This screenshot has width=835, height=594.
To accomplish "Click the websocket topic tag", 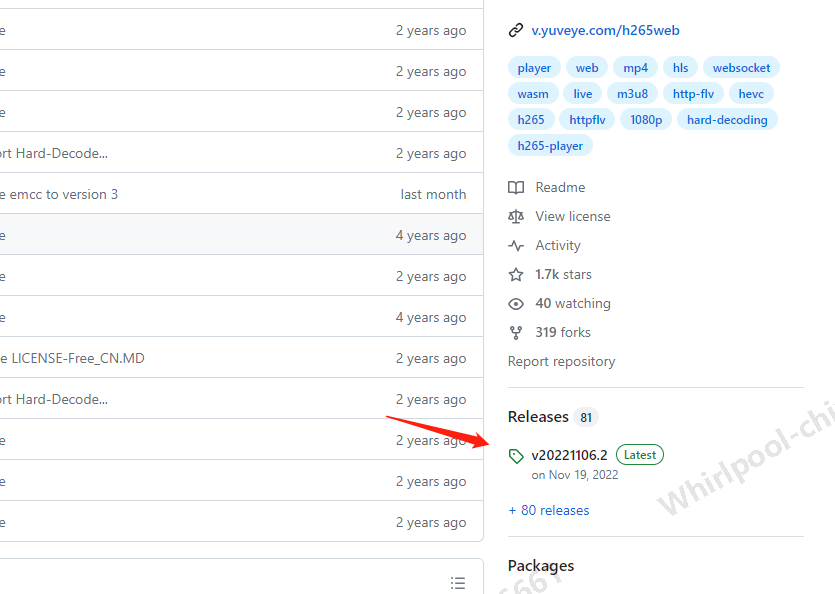I will pyautogui.click(x=741, y=67).
